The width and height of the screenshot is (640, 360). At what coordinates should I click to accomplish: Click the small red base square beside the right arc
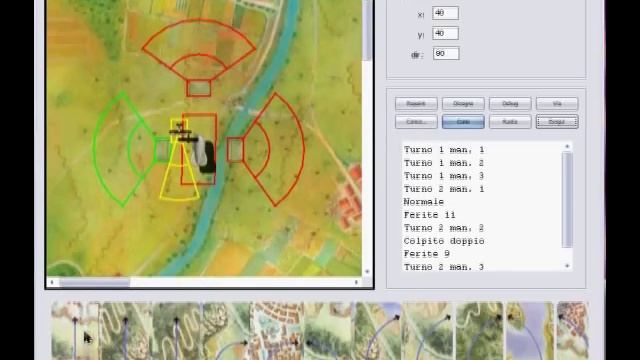pos(235,149)
